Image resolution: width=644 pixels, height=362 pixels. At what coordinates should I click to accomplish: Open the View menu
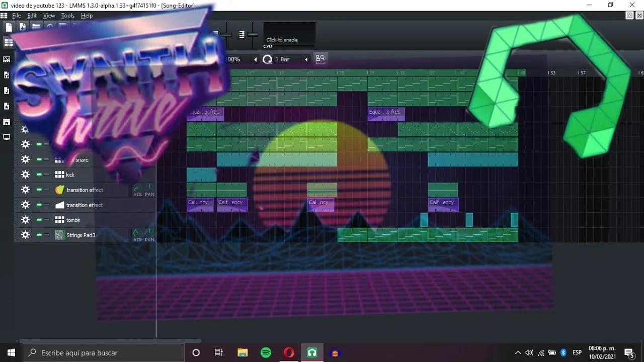pyautogui.click(x=49, y=16)
